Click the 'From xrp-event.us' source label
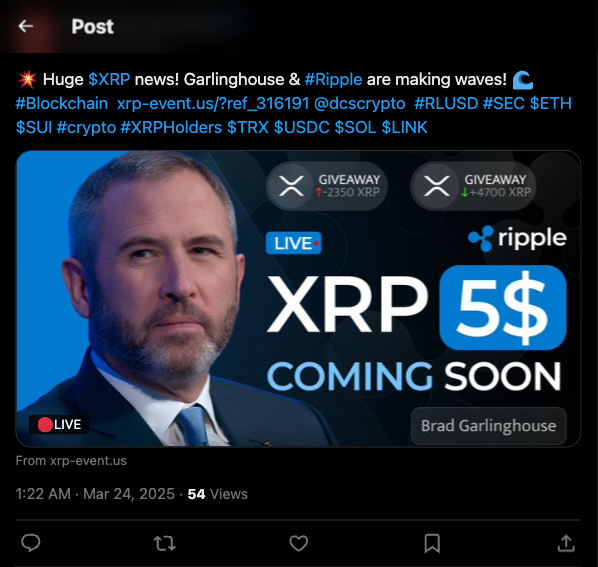The width and height of the screenshot is (598, 567). pyautogui.click(x=71, y=461)
